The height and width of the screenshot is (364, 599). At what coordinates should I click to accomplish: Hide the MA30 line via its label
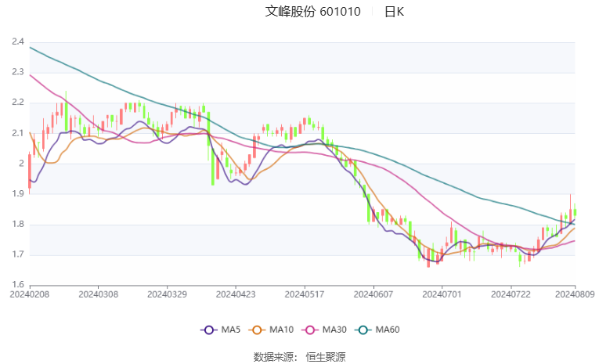pyautogui.click(x=334, y=330)
